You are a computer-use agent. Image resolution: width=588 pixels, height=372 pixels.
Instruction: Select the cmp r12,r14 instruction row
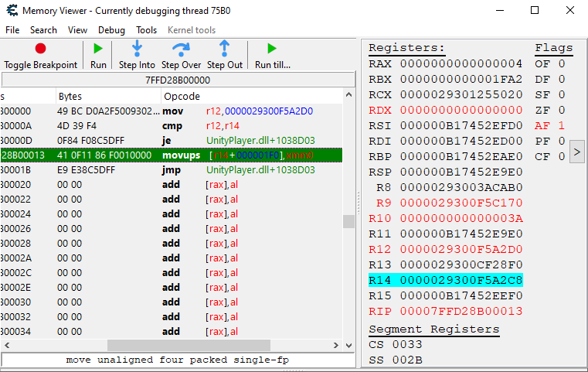[x=172, y=126]
